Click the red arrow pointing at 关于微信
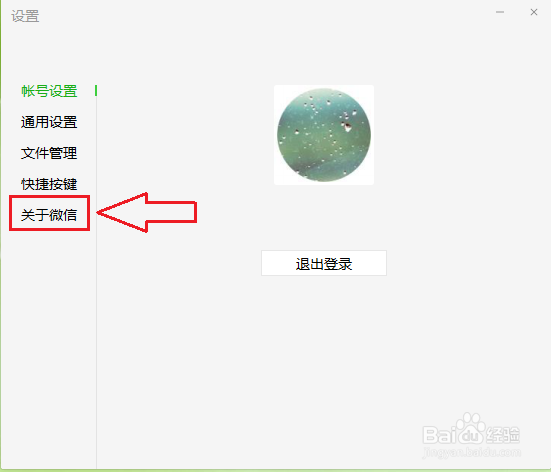The image size is (551, 472). [147, 212]
